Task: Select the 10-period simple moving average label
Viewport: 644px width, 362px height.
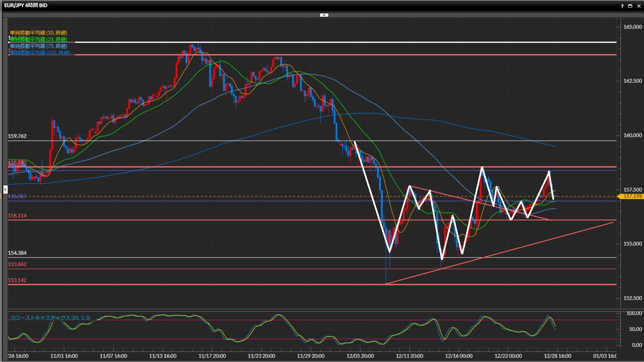Action: tap(39, 33)
